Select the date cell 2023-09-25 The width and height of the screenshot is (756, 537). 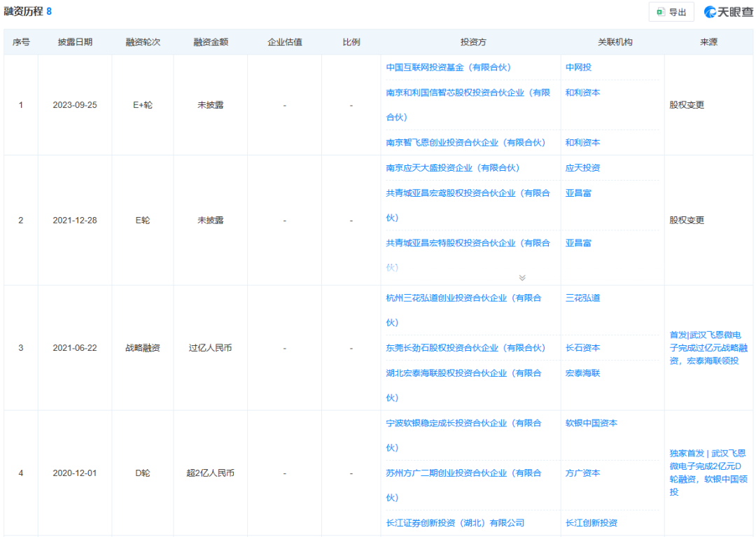75,105
